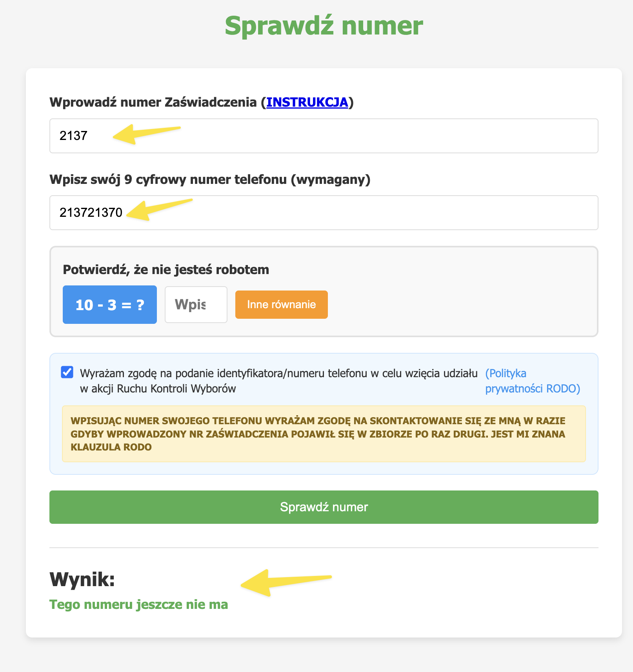This screenshot has height=672, width=633.
Task: Focus the certificate number field containing 2137
Action: [x=324, y=136]
